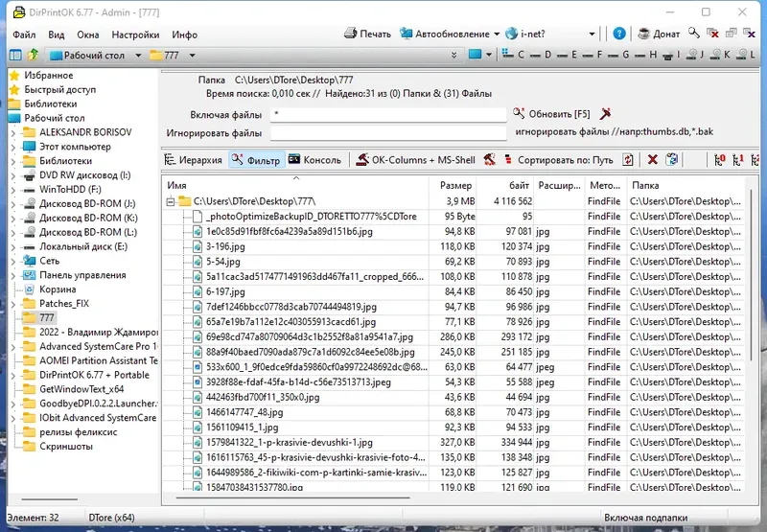Image resolution: width=767 pixels, height=532 pixels.
Task: Open the 777 folder path dropdown arrow
Action: (193, 56)
